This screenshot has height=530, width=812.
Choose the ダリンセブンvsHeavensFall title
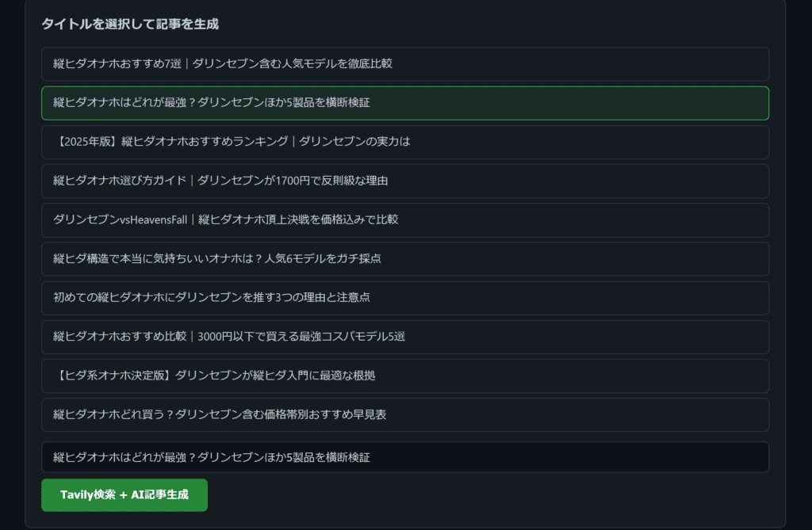404,219
